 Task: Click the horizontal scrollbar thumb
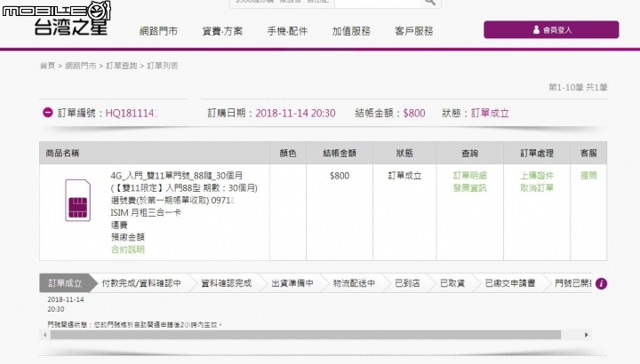click(x=305, y=335)
